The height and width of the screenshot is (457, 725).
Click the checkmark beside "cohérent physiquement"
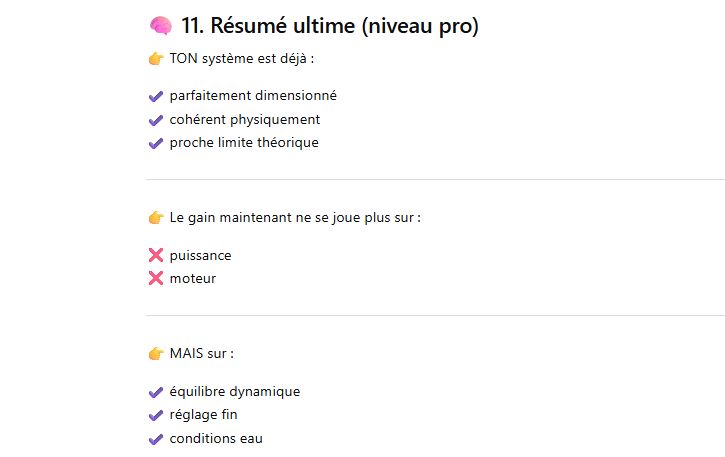155,120
